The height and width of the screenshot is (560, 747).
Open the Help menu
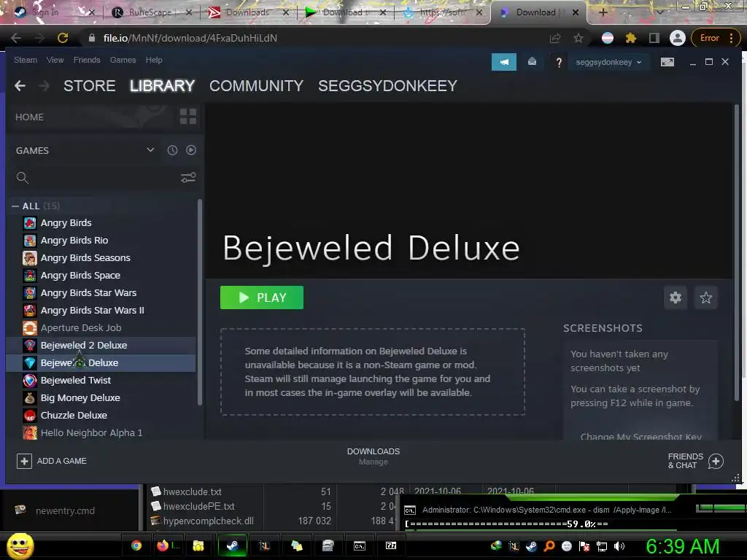point(154,60)
